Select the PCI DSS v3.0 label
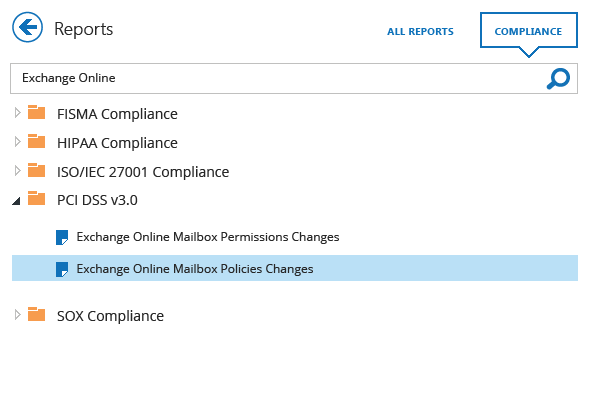 click(x=97, y=200)
